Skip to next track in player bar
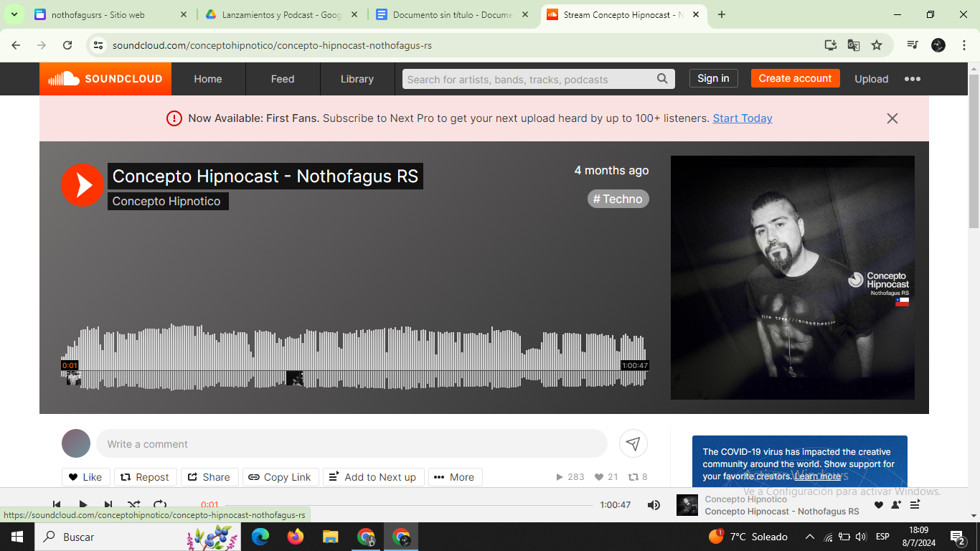 tap(108, 505)
